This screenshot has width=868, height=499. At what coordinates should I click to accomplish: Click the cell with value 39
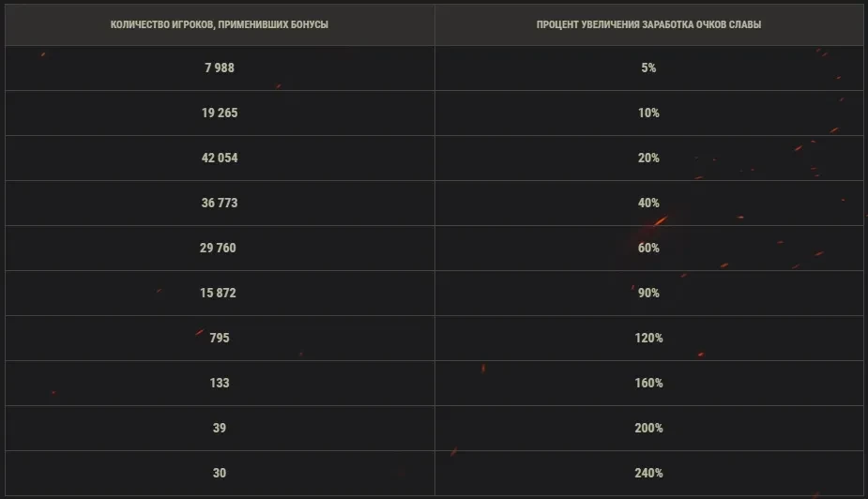220,429
